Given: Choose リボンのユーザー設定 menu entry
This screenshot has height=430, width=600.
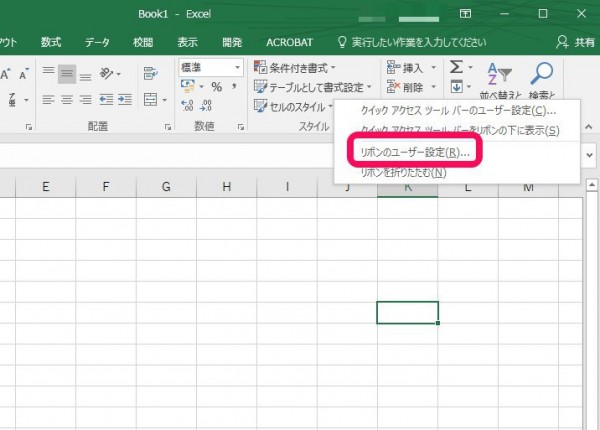Looking at the screenshot, I should point(458,153).
